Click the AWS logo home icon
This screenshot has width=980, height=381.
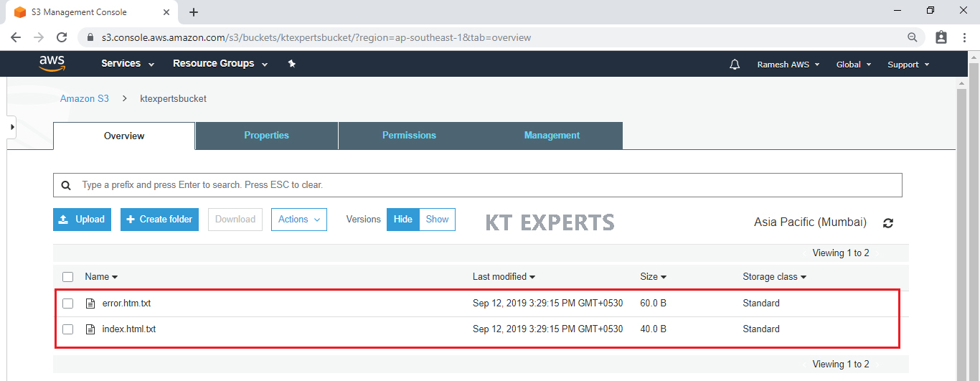pos(52,64)
